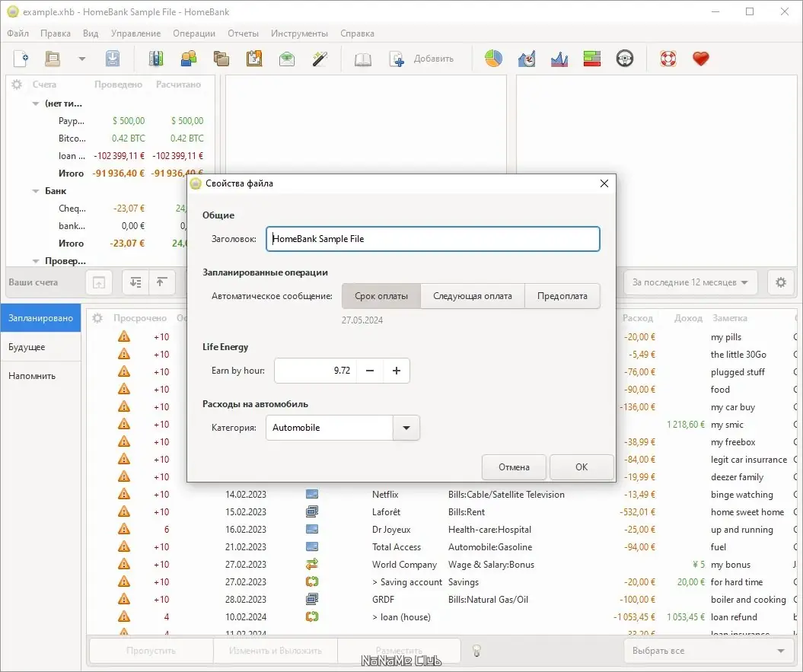The width and height of the screenshot is (803, 672).
Task: Click the expand all accounts button
Action: pos(135,282)
